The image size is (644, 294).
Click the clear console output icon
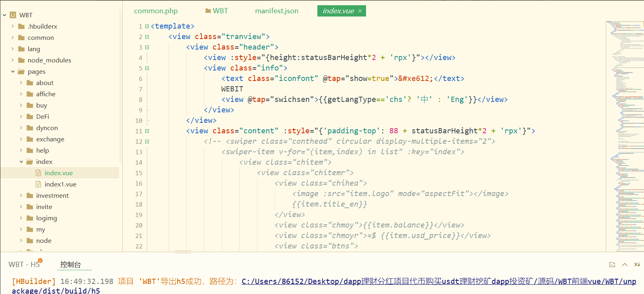pos(637,265)
